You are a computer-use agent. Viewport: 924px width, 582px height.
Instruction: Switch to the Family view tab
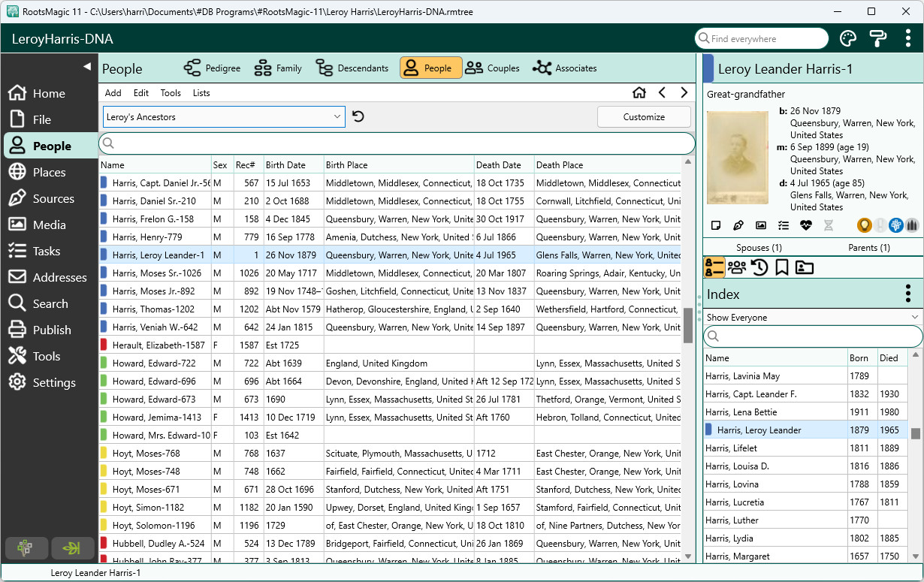click(x=278, y=68)
